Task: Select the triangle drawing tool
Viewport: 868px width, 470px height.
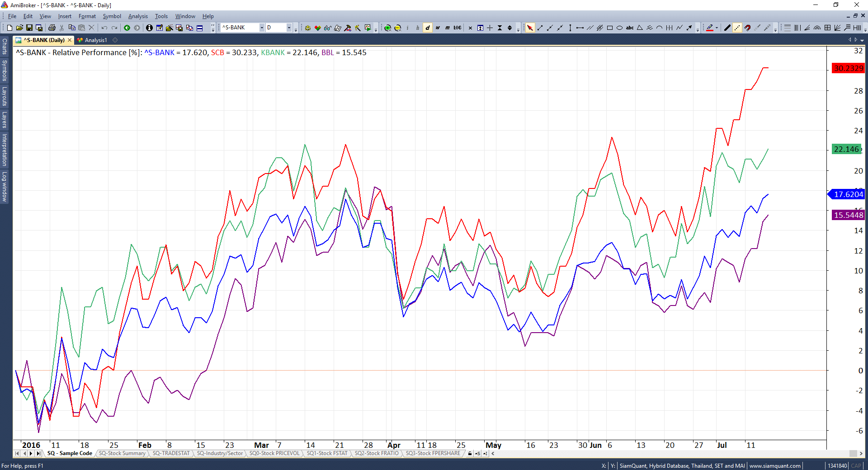Action: click(x=640, y=28)
